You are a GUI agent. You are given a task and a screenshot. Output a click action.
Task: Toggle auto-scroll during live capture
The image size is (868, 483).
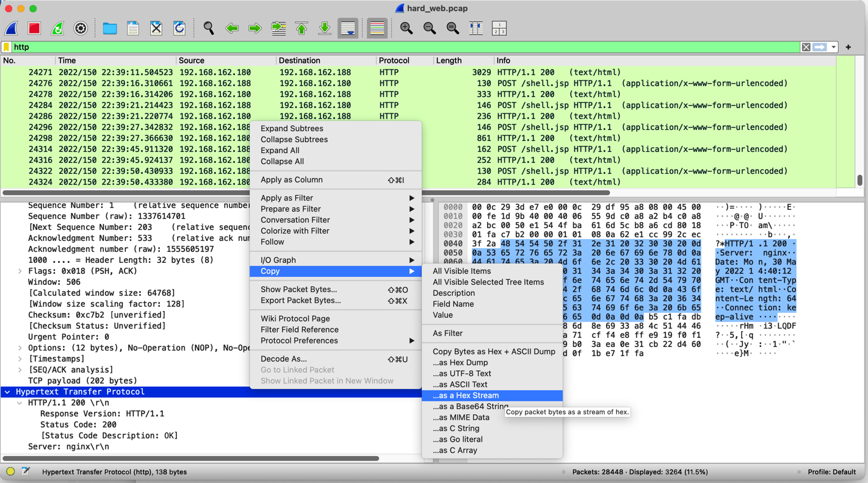(348, 28)
